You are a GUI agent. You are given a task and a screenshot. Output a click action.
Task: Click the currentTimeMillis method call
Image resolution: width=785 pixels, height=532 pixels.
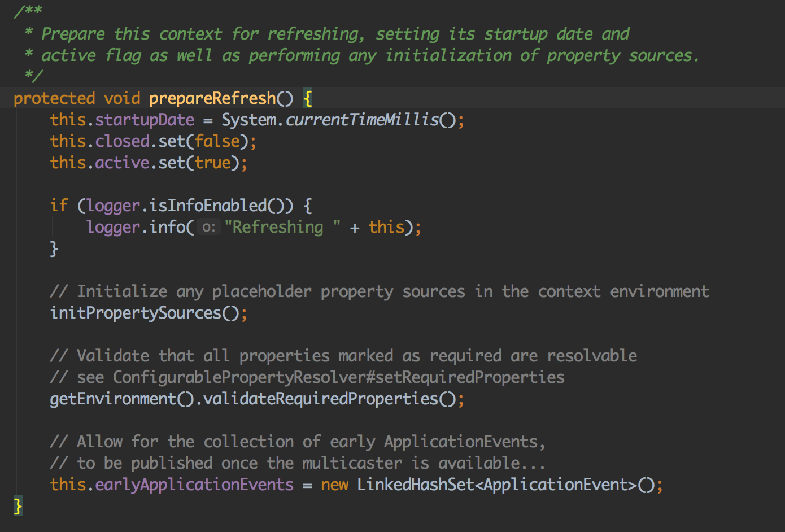(x=362, y=120)
